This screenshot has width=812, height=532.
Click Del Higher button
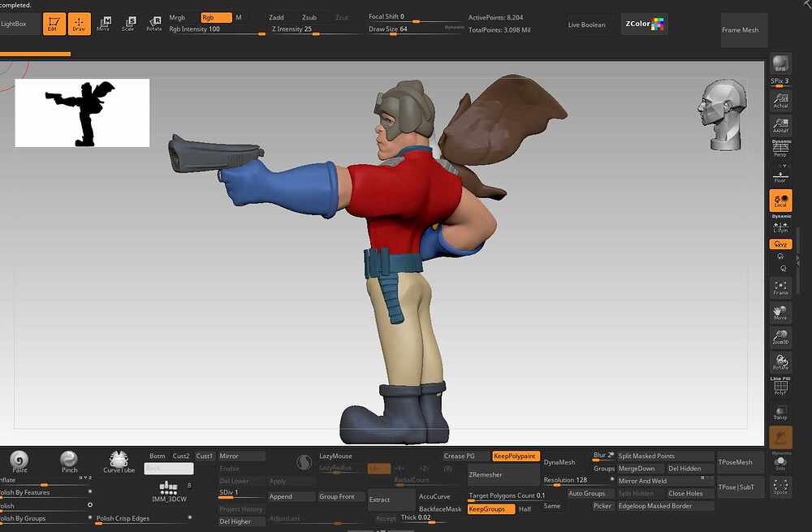click(x=241, y=521)
